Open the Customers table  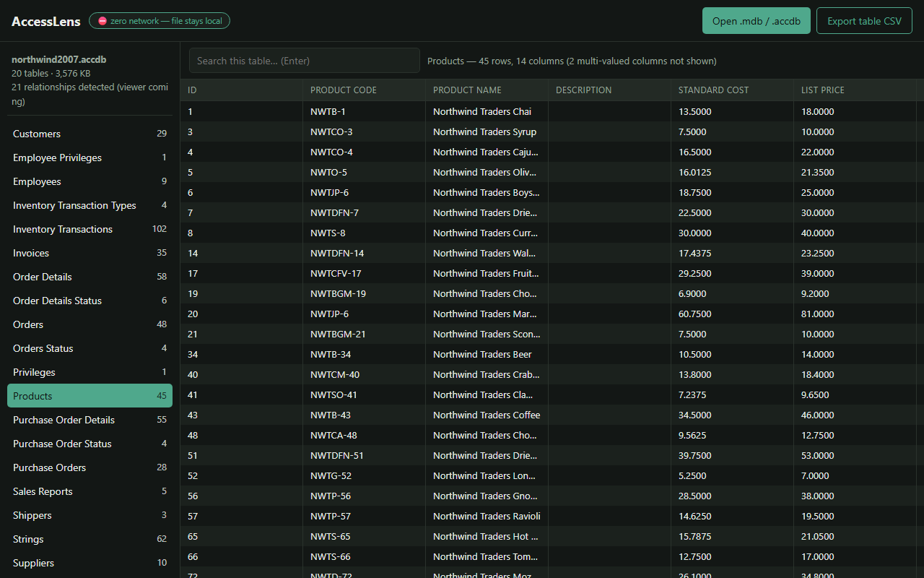[x=90, y=134]
